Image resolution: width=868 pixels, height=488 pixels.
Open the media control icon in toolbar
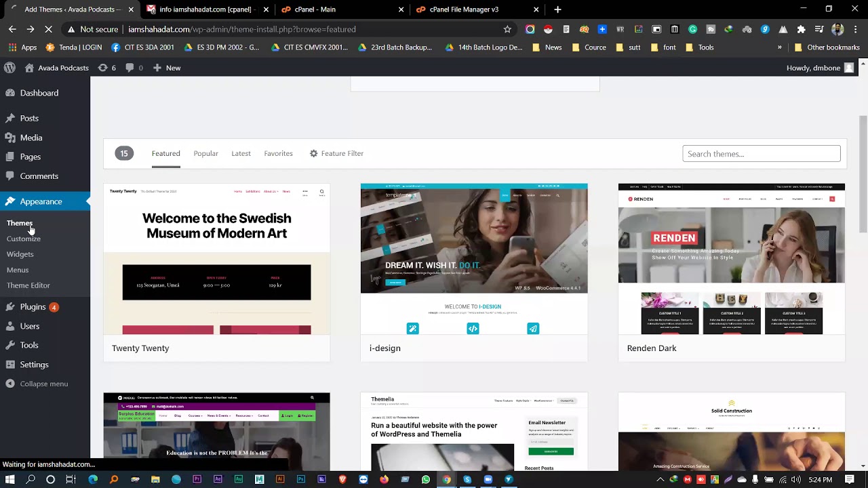click(x=819, y=29)
